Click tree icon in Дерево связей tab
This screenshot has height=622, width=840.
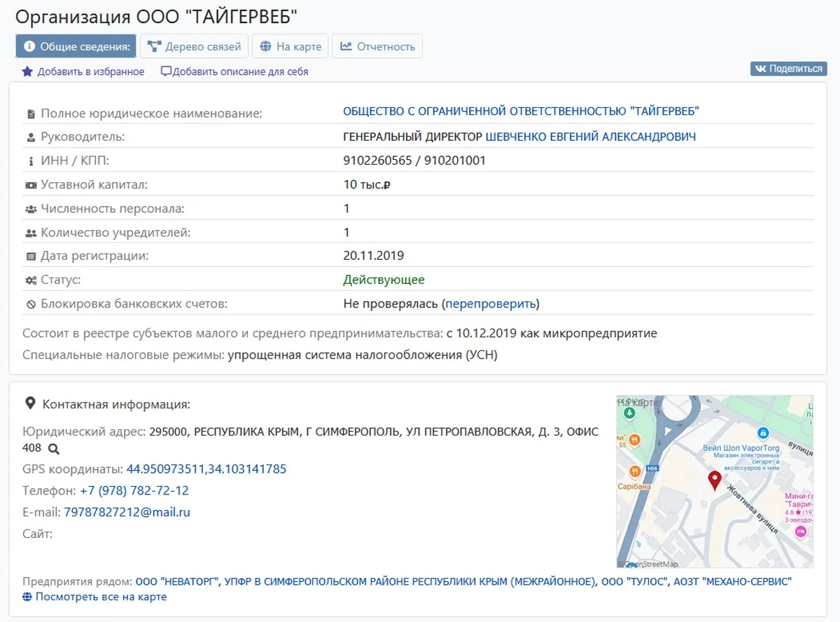(154, 46)
